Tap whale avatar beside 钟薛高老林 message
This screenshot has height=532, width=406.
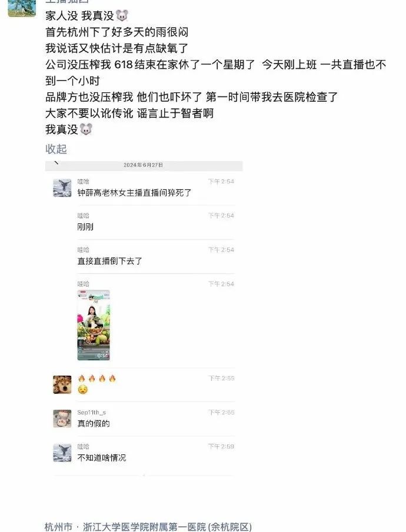point(62,188)
